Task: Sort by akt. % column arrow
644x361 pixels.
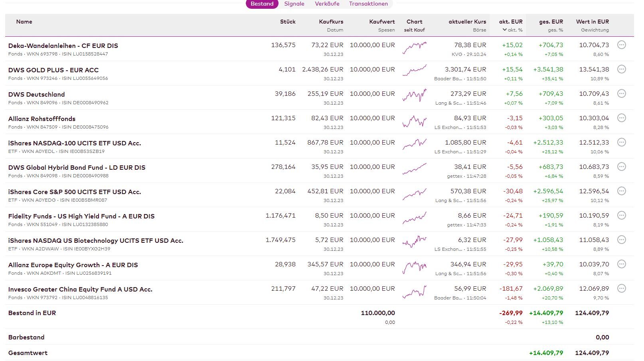Action: tap(505, 30)
